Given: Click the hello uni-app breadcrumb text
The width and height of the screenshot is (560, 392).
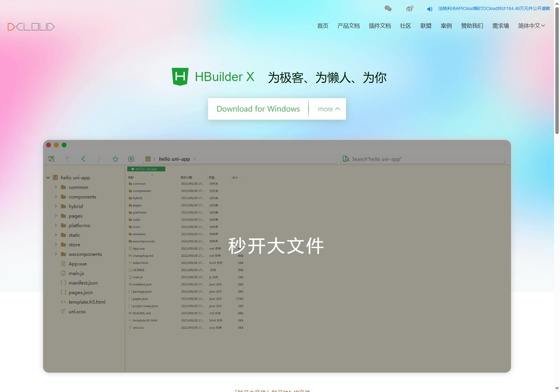Looking at the screenshot, I should click(x=174, y=159).
